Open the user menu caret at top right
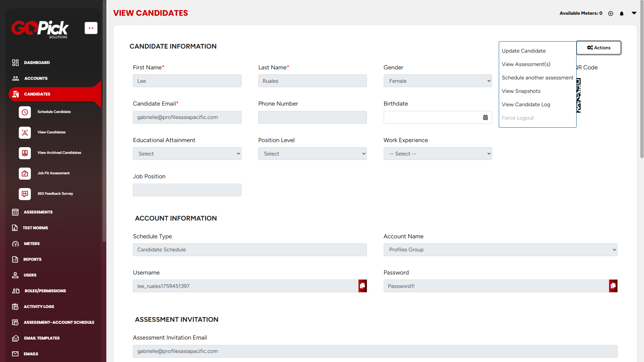The height and width of the screenshot is (362, 644). pyautogui.click(x=634, y=13)
